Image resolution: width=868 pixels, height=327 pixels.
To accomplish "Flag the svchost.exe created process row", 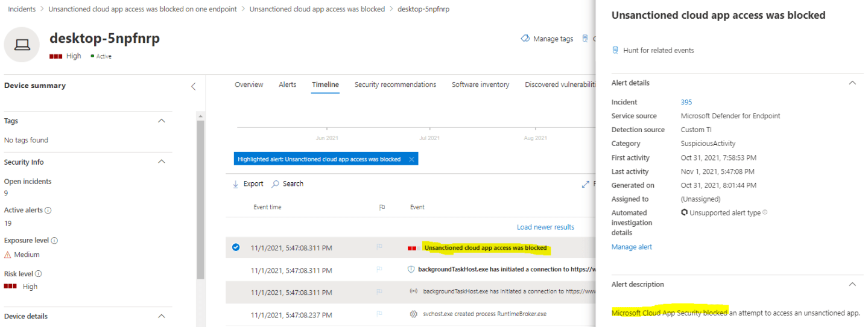I will coord(379,314).
